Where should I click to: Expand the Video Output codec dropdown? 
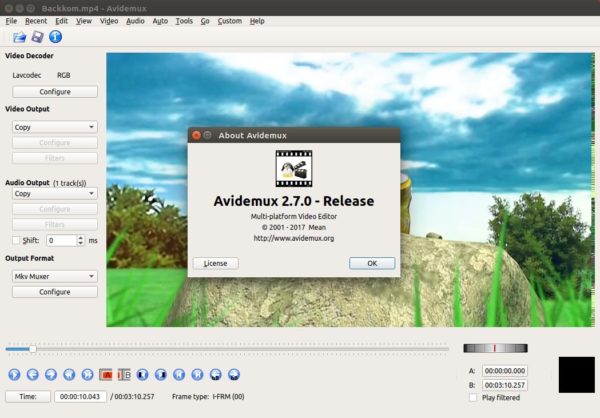click(x=54, y=127)
